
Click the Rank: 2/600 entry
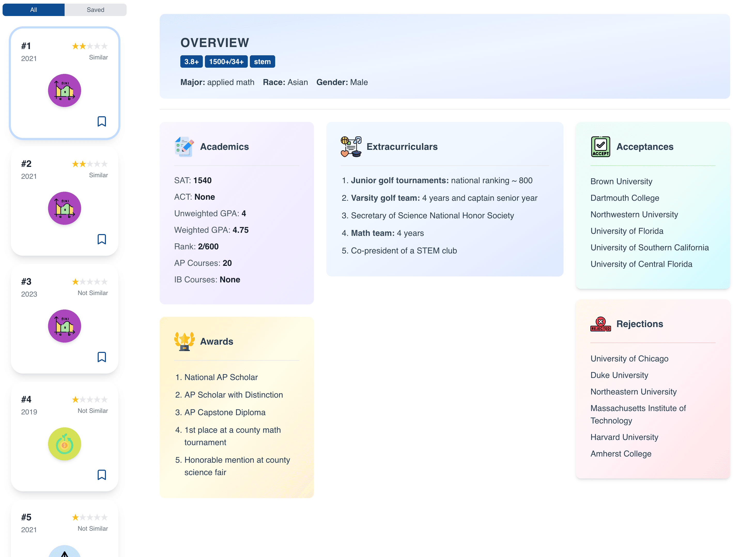pyautogui.click(x=196, y=246)
